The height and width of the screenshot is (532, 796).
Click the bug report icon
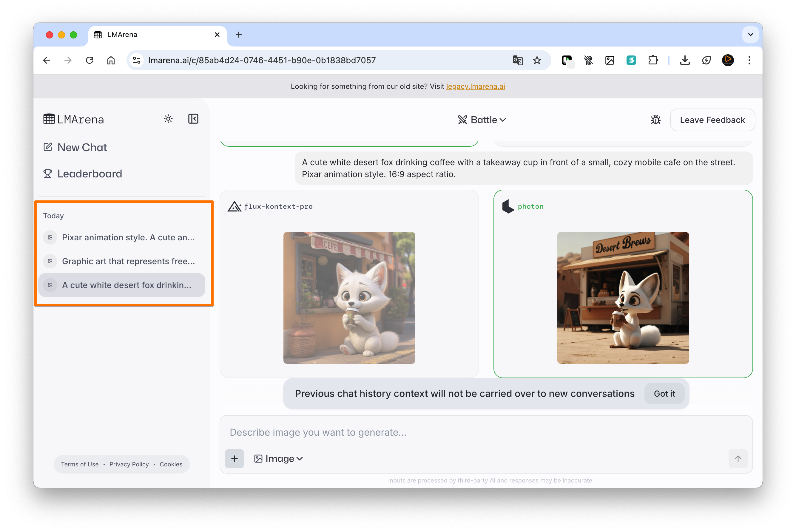click(655, 120)
